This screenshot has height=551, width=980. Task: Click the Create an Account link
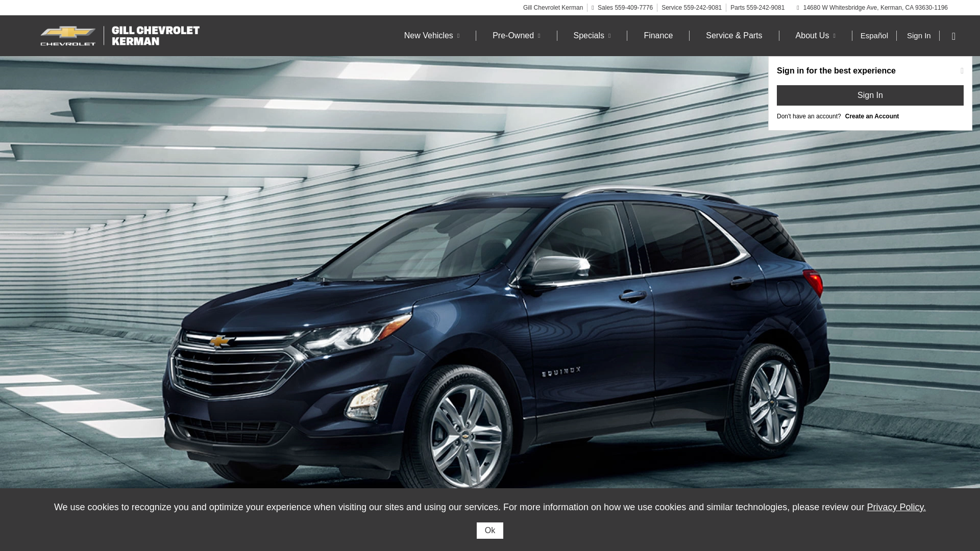[872, 116]
